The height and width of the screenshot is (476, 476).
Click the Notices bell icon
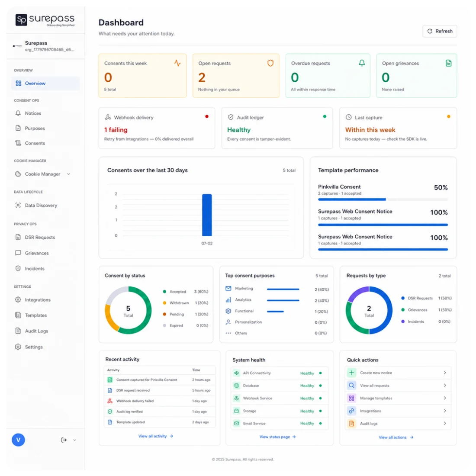tap(18, 113)
